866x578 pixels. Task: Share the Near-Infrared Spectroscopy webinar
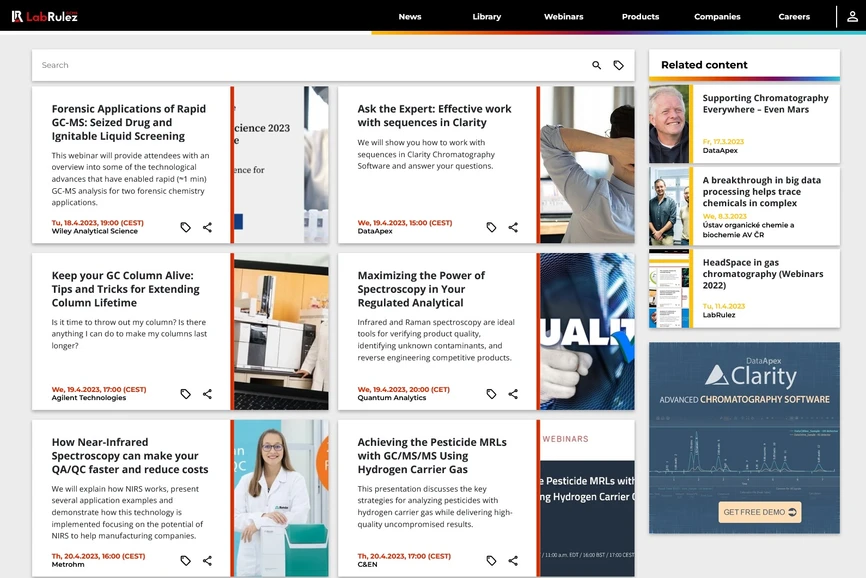[x=207, y=560]
